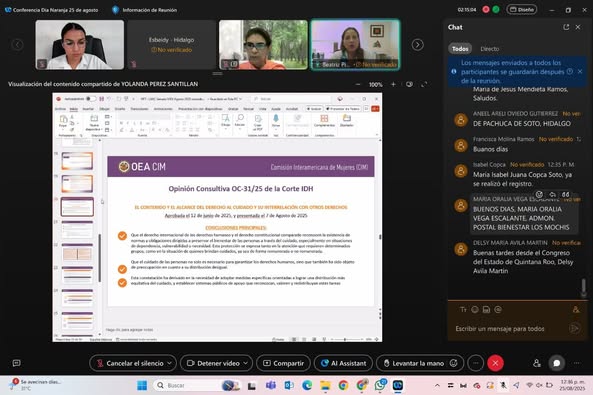
Task: Expand video options arrow beside Detener video
Action: click(246, 363)
